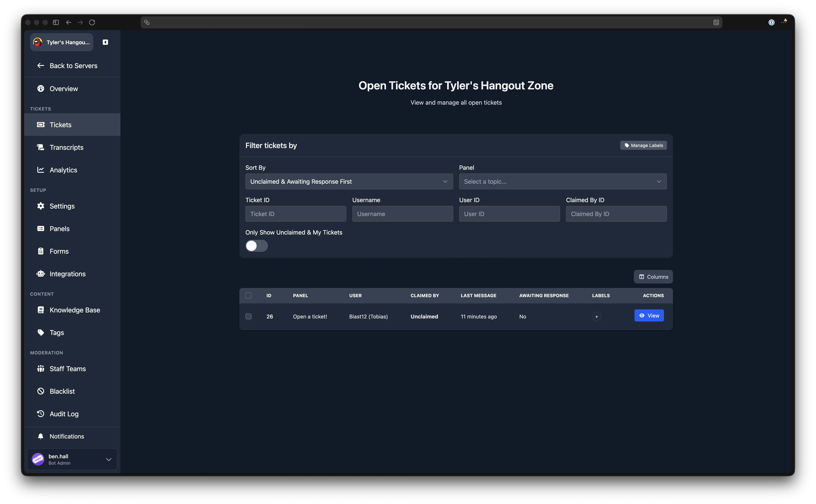
Task: Focus the Username filter field
Action: (402, 214)
